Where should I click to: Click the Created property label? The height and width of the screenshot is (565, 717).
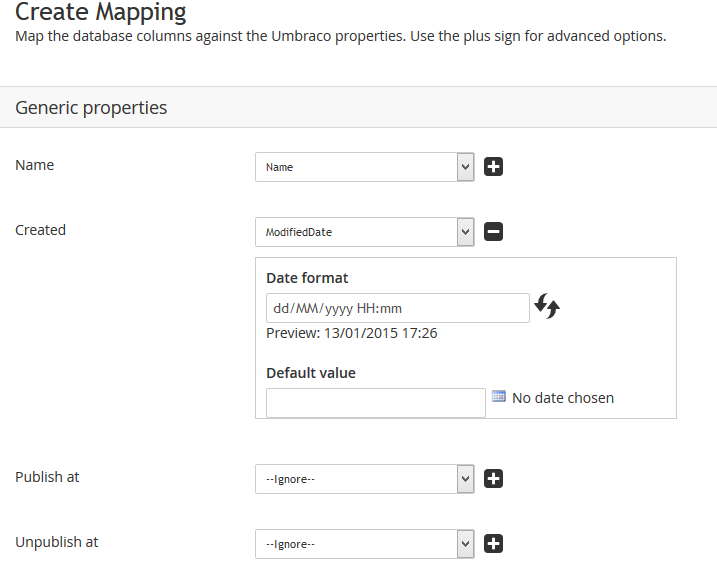(40, 230)
